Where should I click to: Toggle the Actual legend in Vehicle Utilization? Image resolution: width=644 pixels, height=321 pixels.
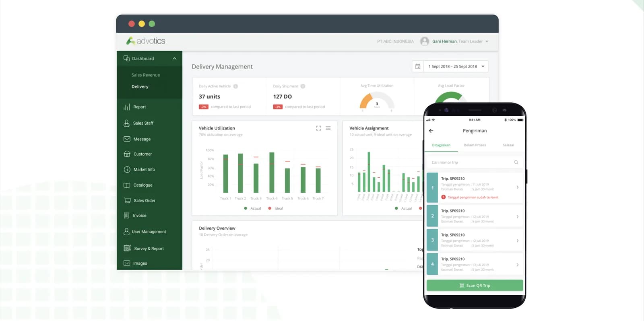pos(252,208)
